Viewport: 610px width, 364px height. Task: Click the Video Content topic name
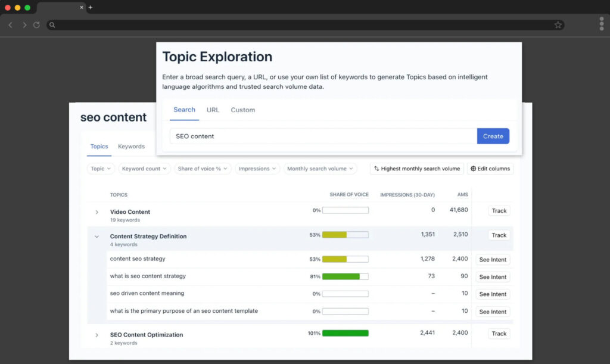click(x=130, y=212)
